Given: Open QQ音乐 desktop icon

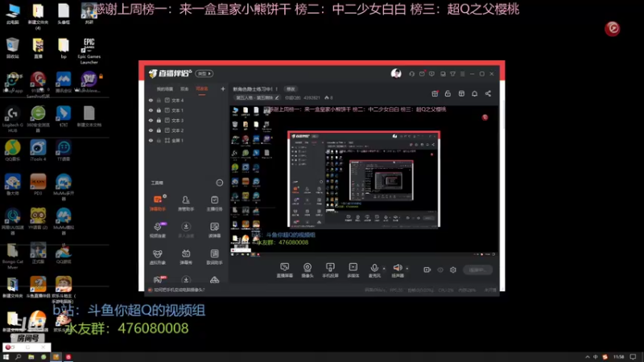Looking at the screenshot, I should pyautogui.click(x=13, y=150).
